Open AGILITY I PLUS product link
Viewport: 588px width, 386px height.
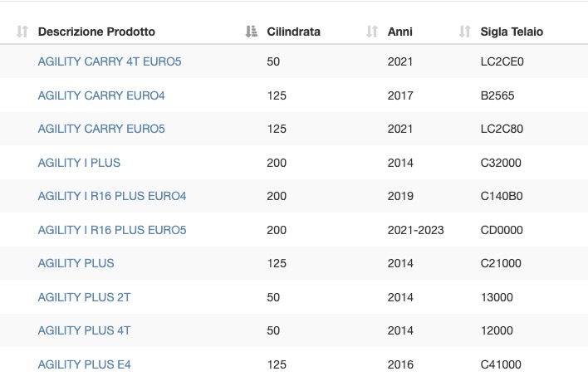(79, 163)
